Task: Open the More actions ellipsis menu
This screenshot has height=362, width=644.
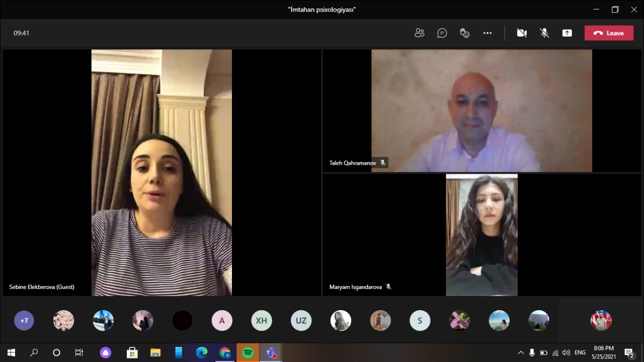Action: pos(487,33)
